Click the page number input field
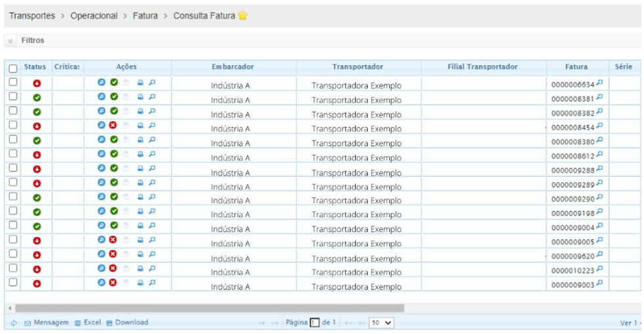This screenshot has width=644, height=334. [x=315, y=323]
